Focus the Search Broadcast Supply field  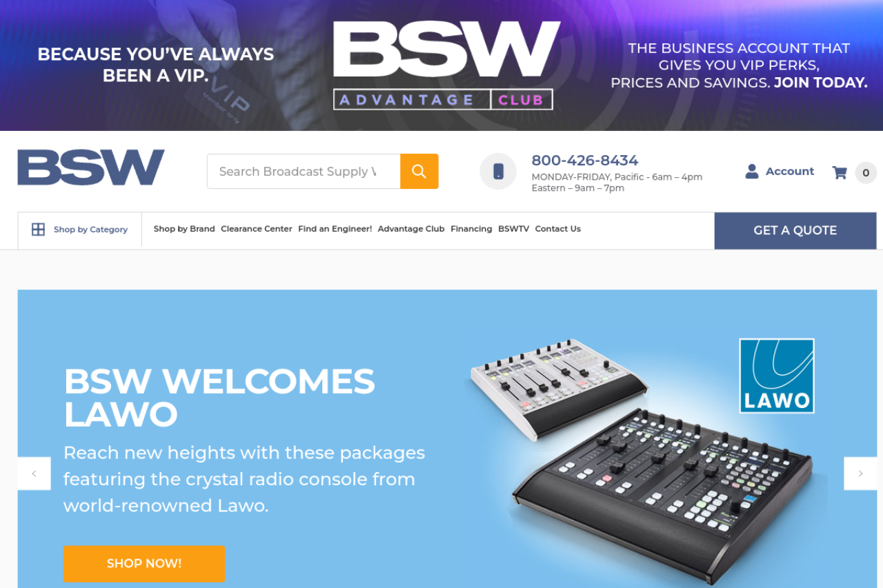point(304,171)
